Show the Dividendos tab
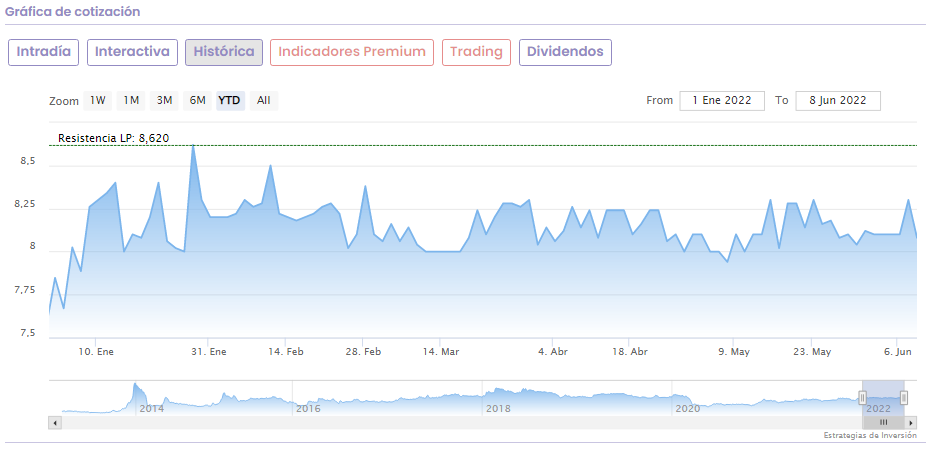The height and width of the screenshot is (450, 931). coord(565,52)
